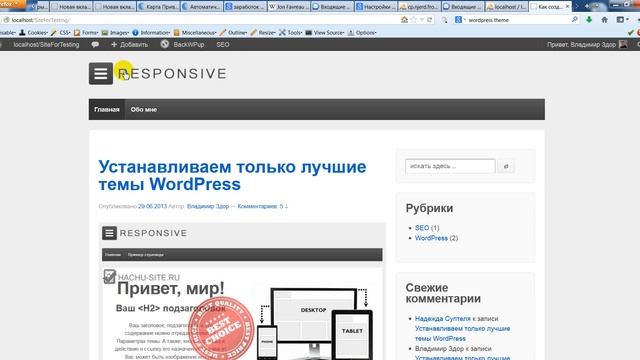Focus the искать здесь search field

click(450, 166)
